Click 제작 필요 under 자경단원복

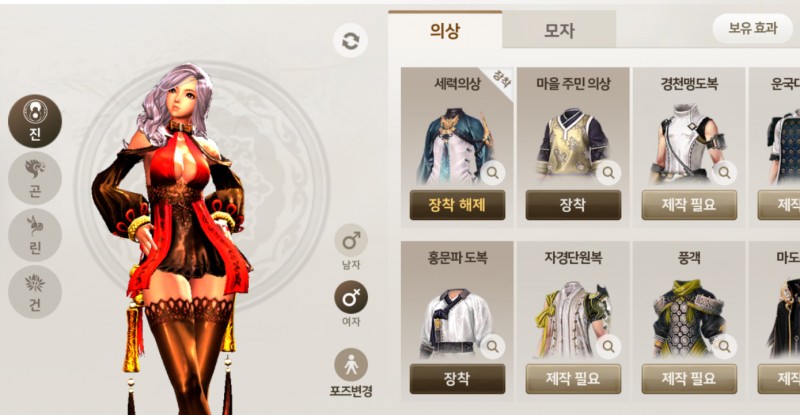click(573, 379)
